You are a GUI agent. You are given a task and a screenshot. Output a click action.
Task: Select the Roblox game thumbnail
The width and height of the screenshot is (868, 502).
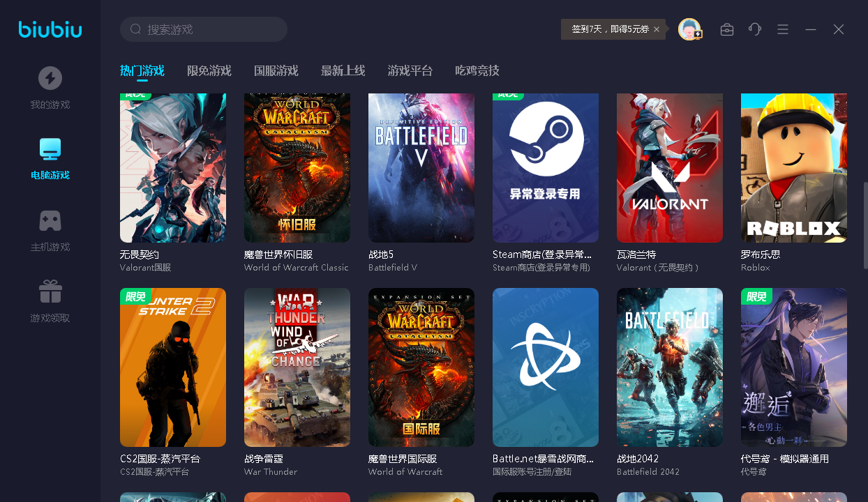(793, 167)
